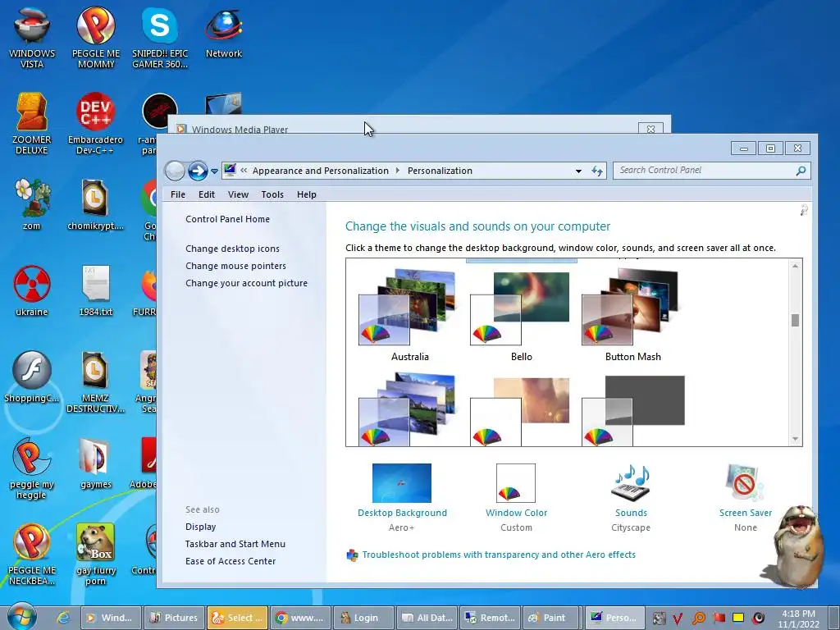The height and width of the screenshot is (630, 840).
Task: Select the ZOOMER DELUXE desktop icon
Action: pyautogui.click(x=32, y=123)
